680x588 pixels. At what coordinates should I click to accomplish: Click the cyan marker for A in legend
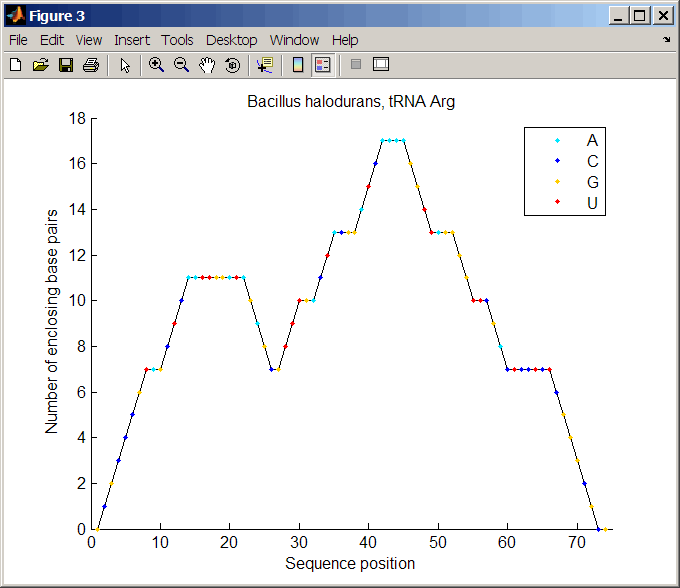pos(557,140)
